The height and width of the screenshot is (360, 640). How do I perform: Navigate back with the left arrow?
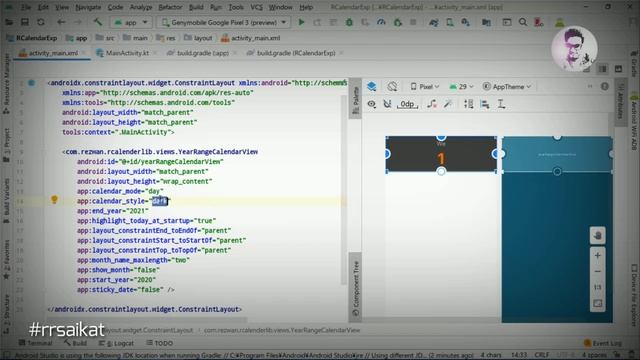coord(61,22)
